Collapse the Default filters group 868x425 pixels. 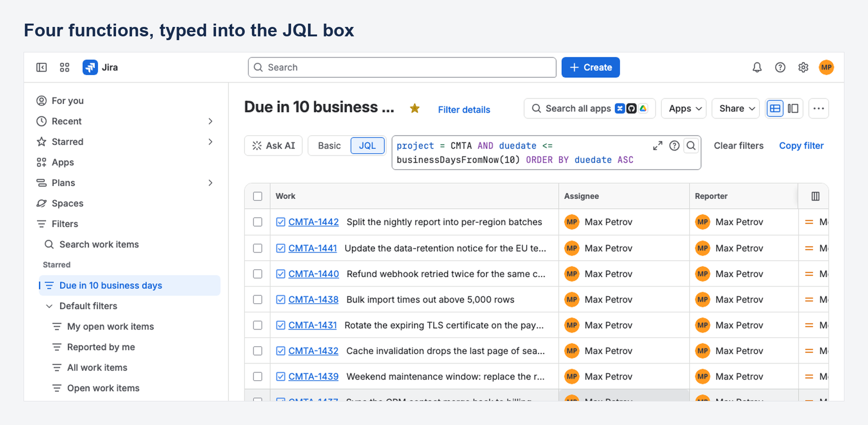pyautogui.click(x=49, y=306)
